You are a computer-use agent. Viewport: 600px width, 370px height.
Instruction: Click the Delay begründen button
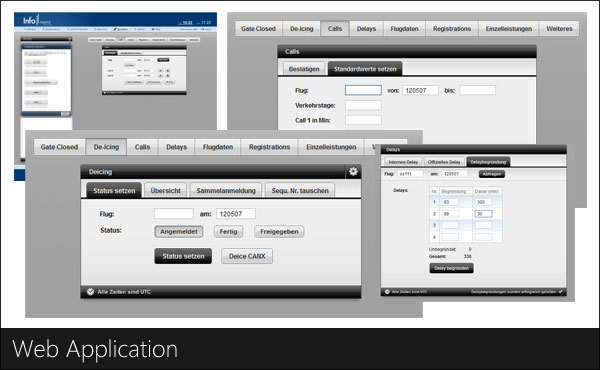tap(451, 268)
